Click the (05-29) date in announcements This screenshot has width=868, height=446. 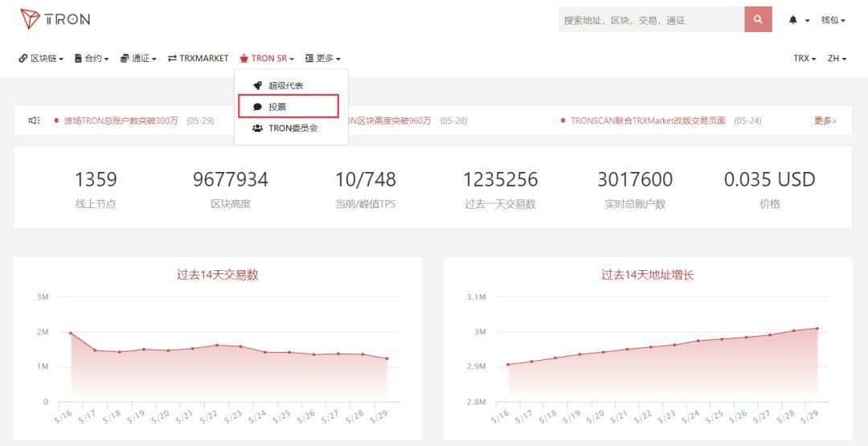[200, 121]
